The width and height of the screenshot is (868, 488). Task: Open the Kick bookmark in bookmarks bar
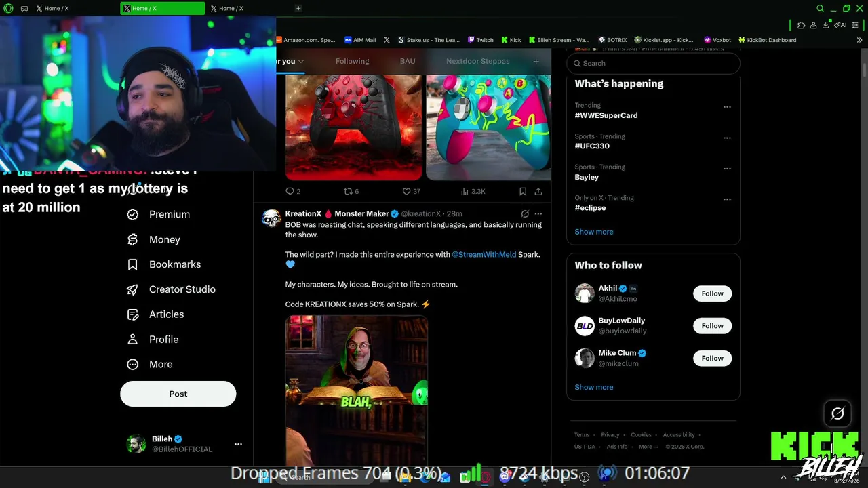[511, 40]
